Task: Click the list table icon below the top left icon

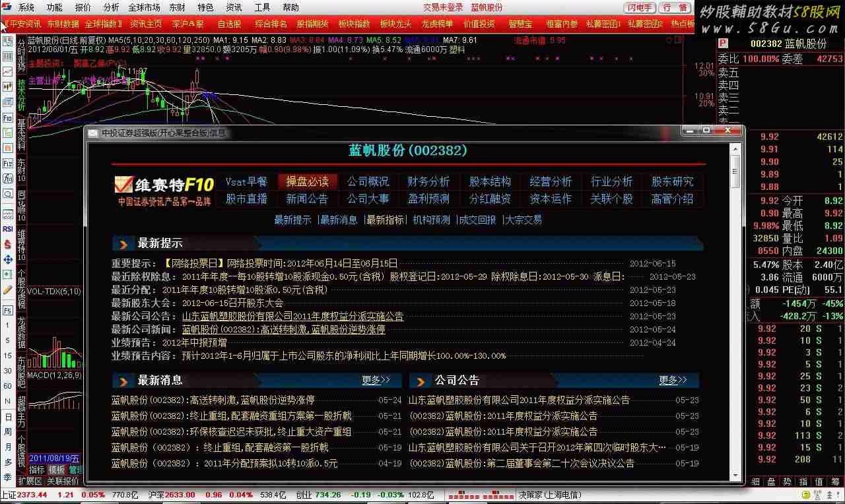Action: [8, 55]
